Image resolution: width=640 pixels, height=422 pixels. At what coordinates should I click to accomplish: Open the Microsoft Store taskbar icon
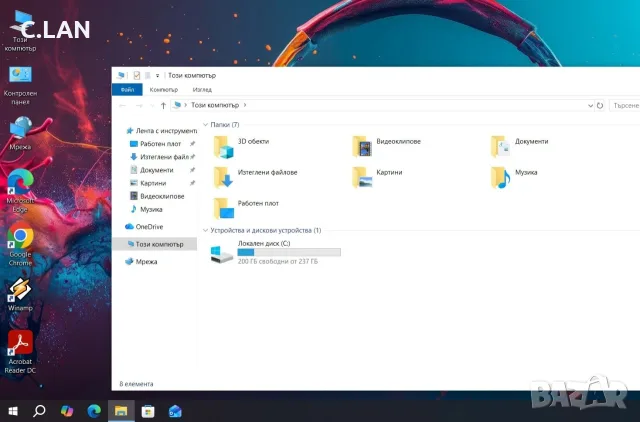[148, 411]
